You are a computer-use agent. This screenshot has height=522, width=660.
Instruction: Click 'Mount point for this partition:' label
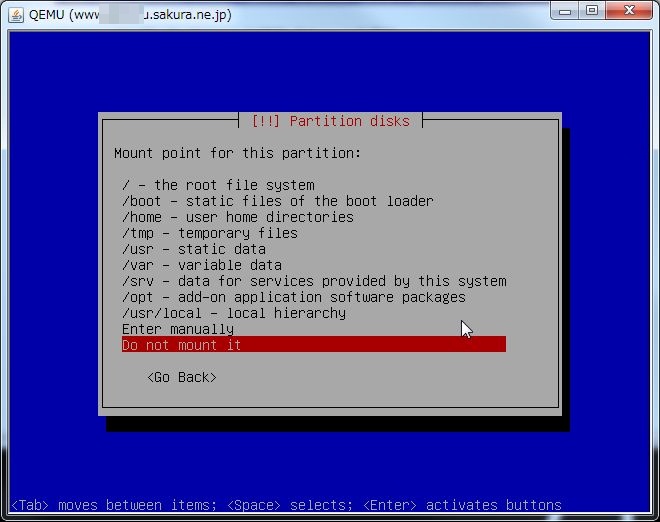click(238, 153)
